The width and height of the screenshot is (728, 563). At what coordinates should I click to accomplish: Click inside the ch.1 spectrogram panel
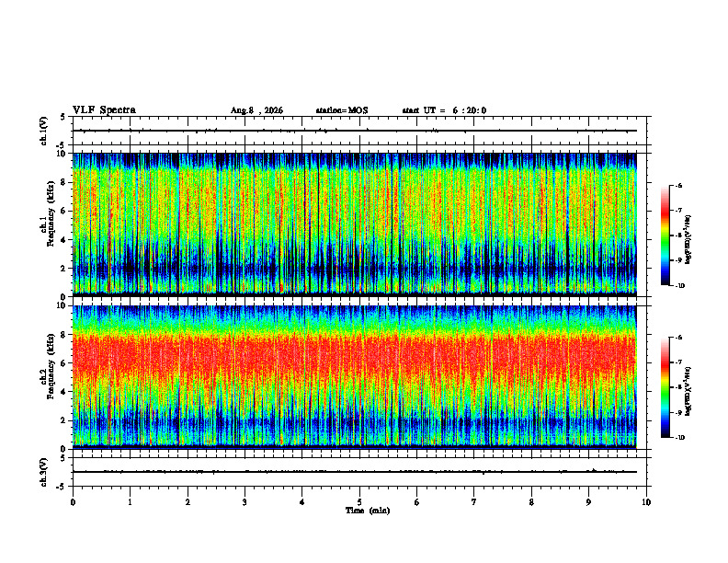click(354, 224)
